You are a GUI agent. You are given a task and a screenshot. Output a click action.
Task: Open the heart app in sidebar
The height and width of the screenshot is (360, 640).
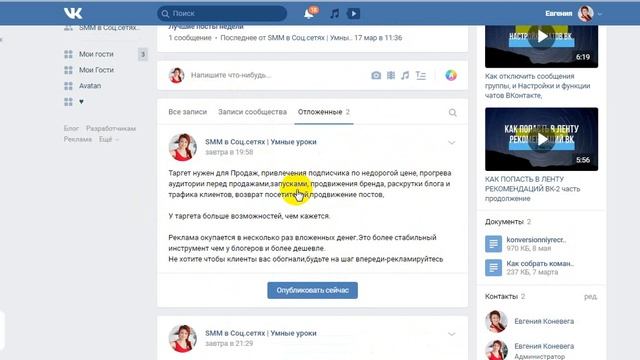[68, 102]
